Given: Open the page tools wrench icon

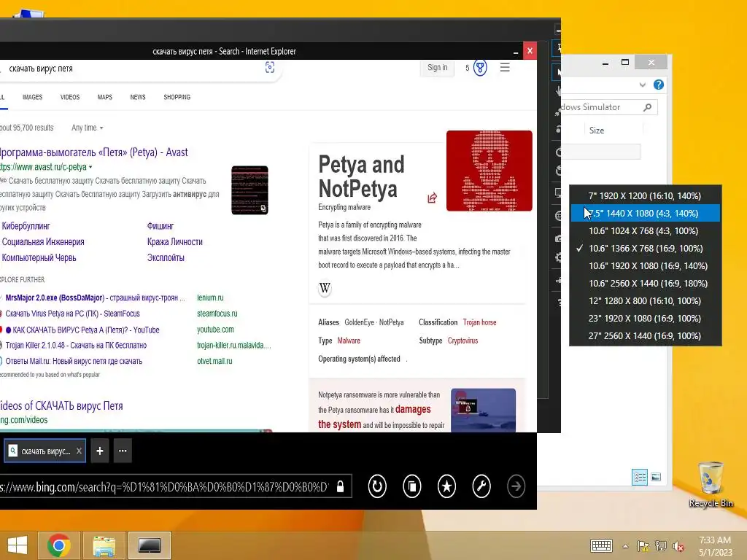Looking at the screenshot, I should 481,486.
